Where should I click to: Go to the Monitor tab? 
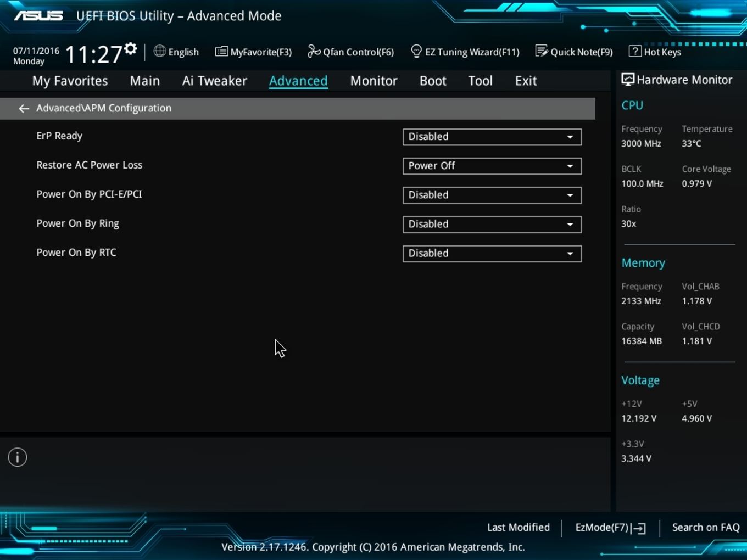coord(374,81)
